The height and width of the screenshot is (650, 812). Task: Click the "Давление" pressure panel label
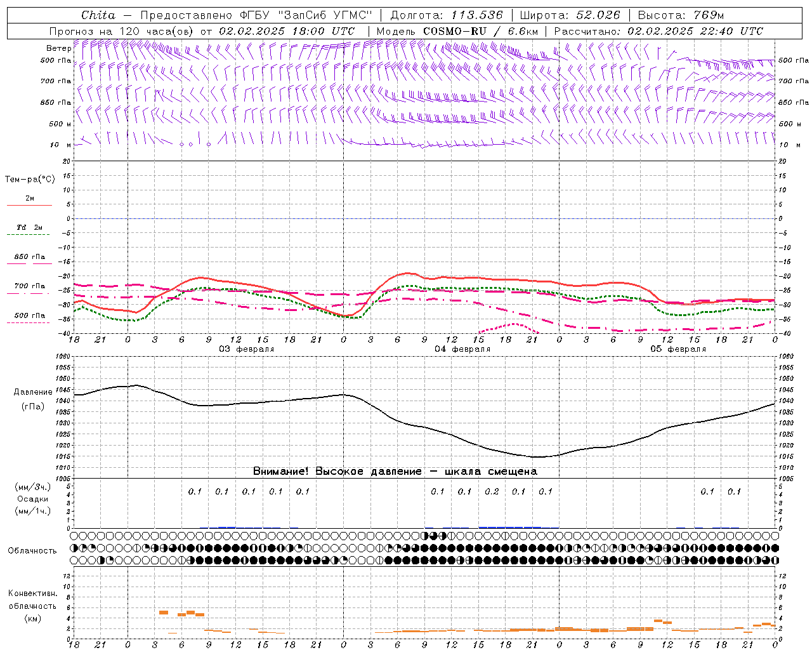(x=33, y=392)
